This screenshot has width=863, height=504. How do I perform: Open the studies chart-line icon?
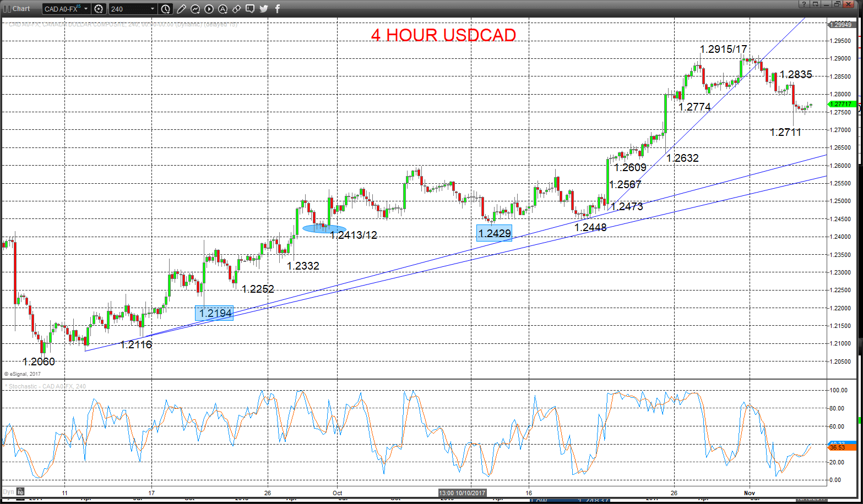pyautogui.click(x=195, y=9)
